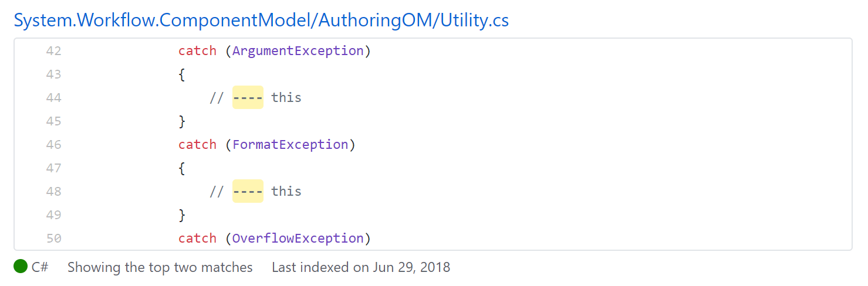The width and height of the screenshot is (868, 286).
Task: Click the highlighted match on line 48
Action: click(248, 191)
